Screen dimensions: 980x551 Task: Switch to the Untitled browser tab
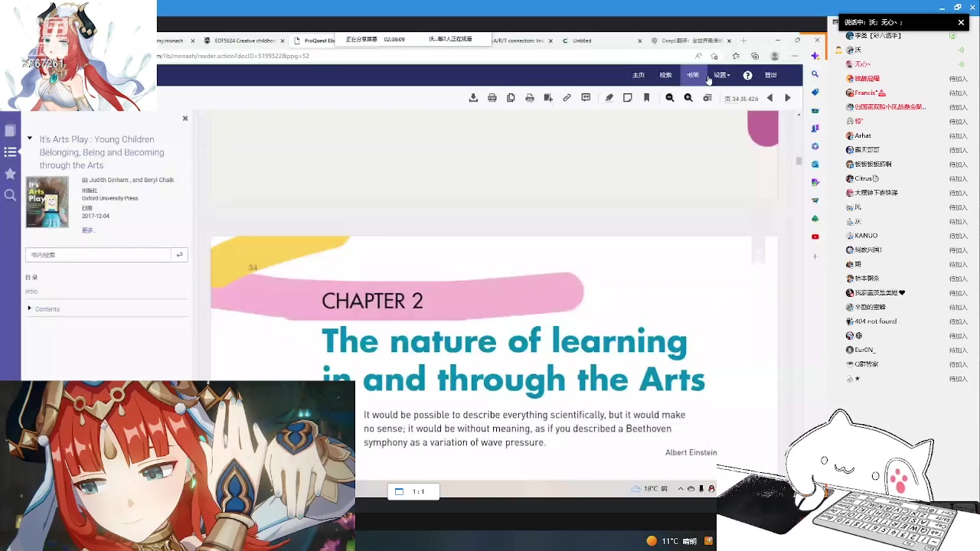pyautogui.click(x=601, y=41)
